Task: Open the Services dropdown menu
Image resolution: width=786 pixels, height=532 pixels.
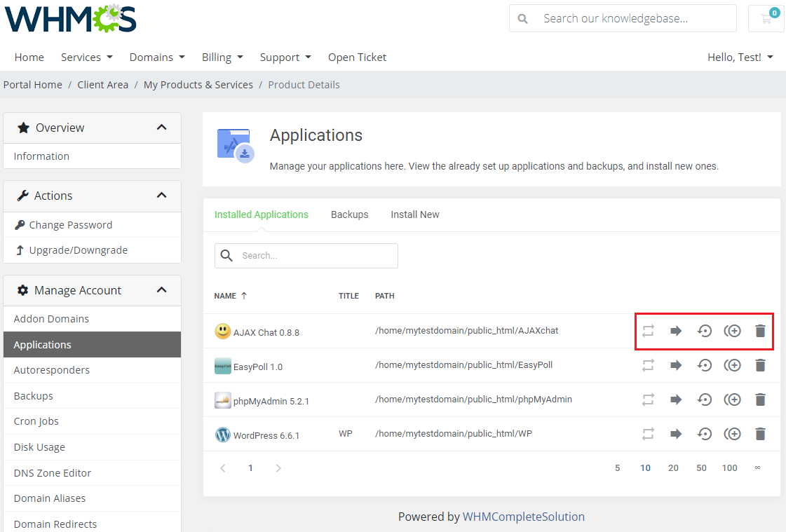Action: [x=87, y=57]
